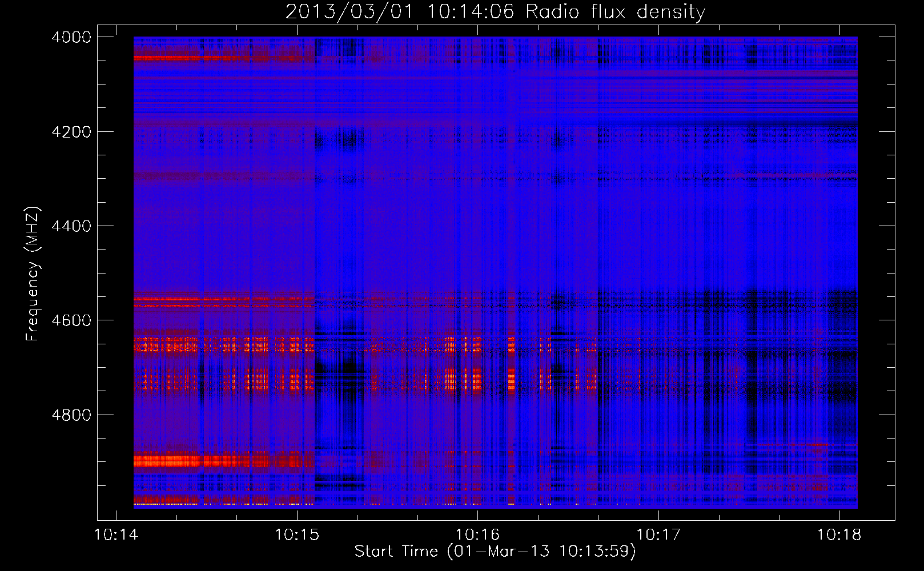Select the 4600 frequency tick label

click(71, 320)
